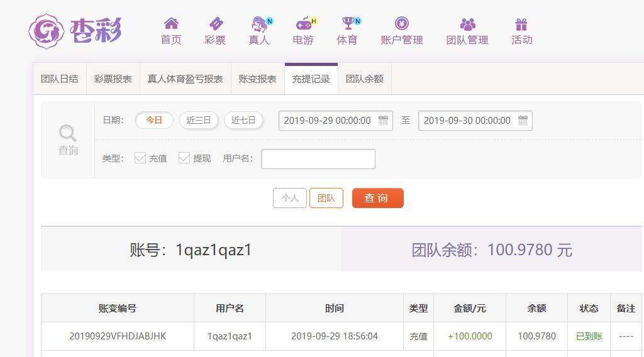Open the 电游 gamepad icon

pyautogui.click(x=305, y=25)
